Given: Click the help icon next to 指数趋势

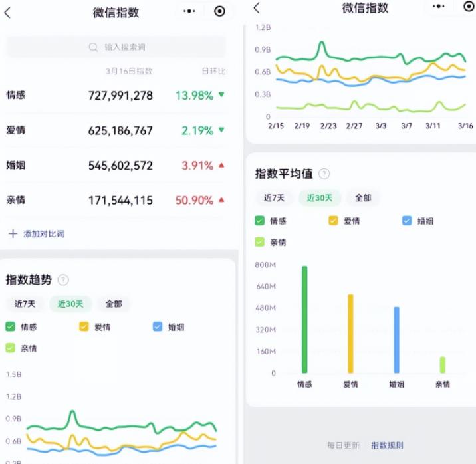Looking at the screenshot, I should [63, 280].
